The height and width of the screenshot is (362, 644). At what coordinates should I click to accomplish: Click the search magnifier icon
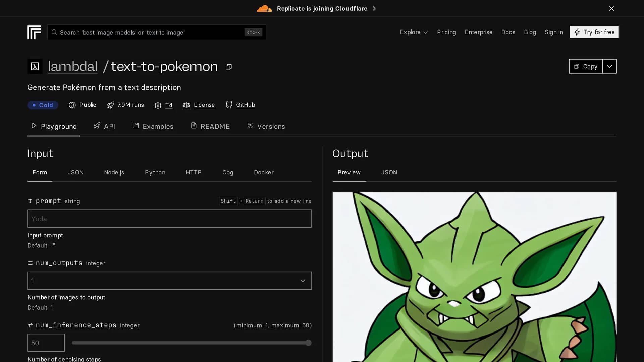(54, 32)
